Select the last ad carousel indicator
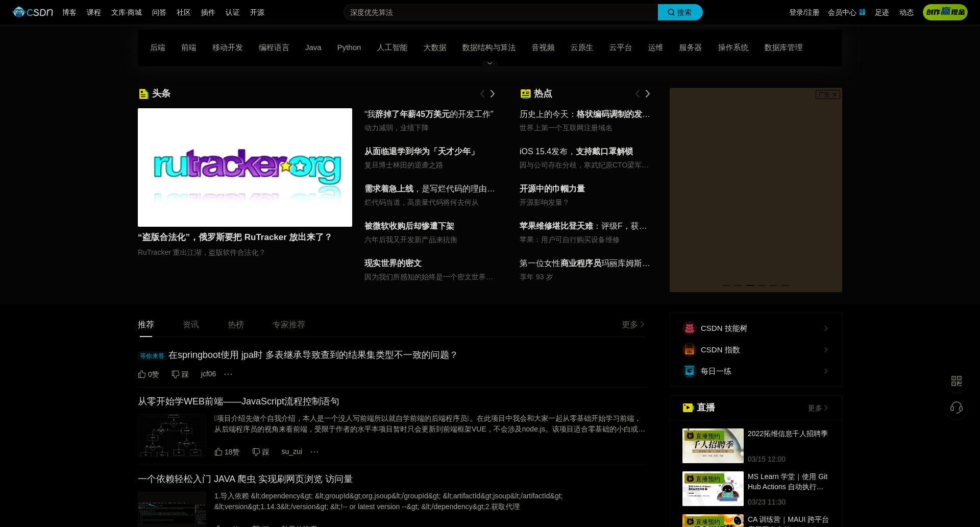This screenshot has height=527, width=980. (785, 285)
